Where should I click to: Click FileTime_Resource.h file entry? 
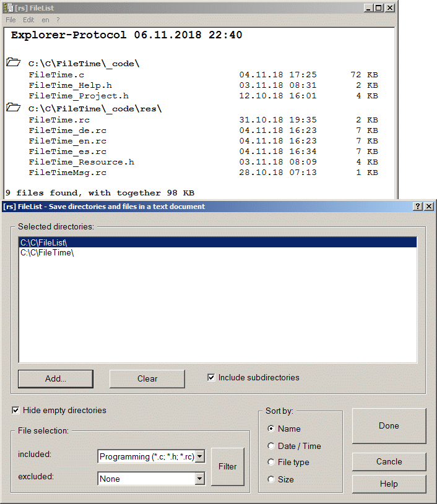(82, 162)
